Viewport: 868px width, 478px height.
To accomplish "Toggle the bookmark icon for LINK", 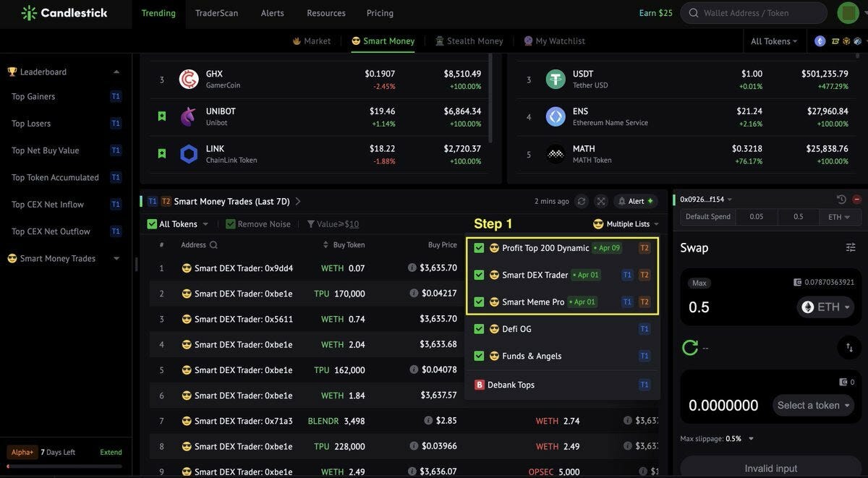I will 162,153.
